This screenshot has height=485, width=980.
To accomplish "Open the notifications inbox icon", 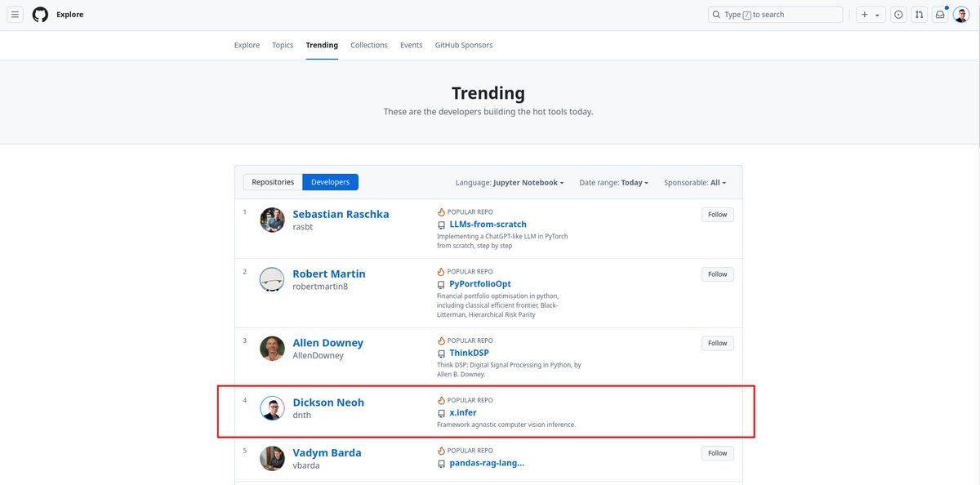I will coord(940,15).
